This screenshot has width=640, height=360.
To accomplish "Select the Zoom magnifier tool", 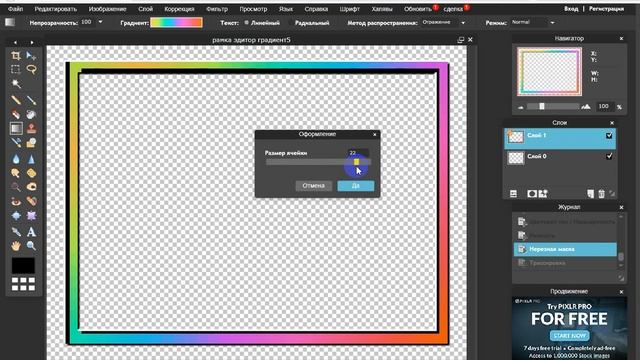I will click(x=31, y=246).
